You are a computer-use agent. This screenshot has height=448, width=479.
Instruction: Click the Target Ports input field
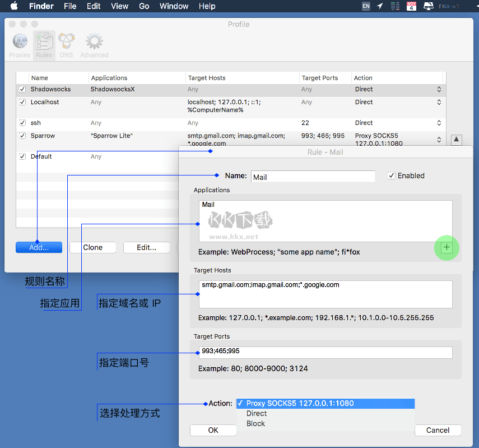325,352
